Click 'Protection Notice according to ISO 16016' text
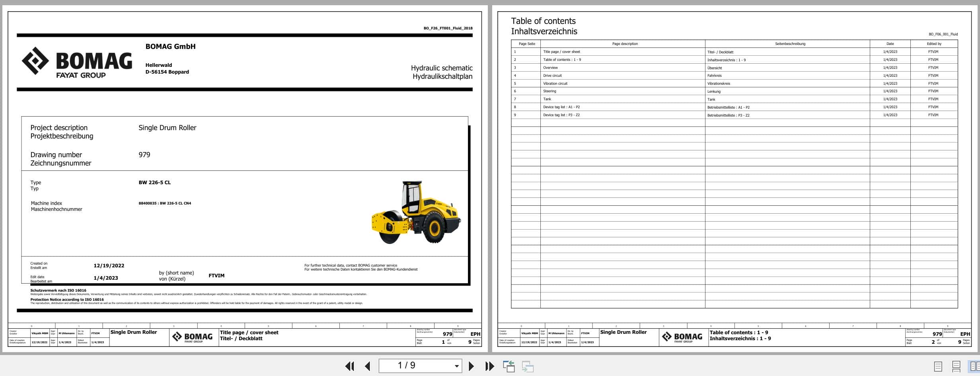980x376 pixels. 67,300
